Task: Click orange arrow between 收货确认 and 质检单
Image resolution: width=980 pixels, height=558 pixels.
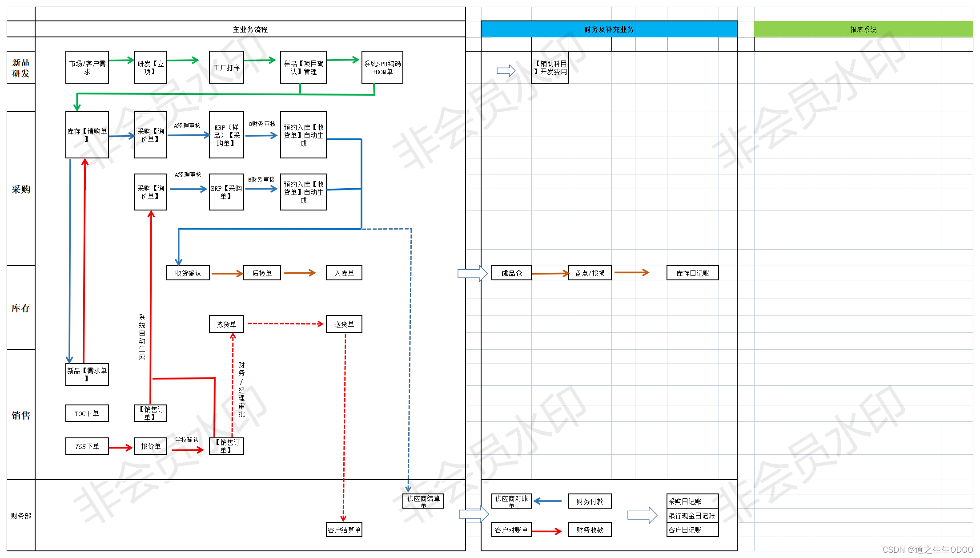Action: pyautogui.click(x=227, y=274)
